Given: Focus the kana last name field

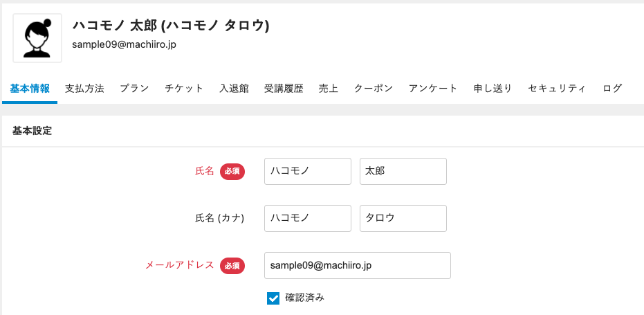Looking at the screenshot, I should (307, 218).
